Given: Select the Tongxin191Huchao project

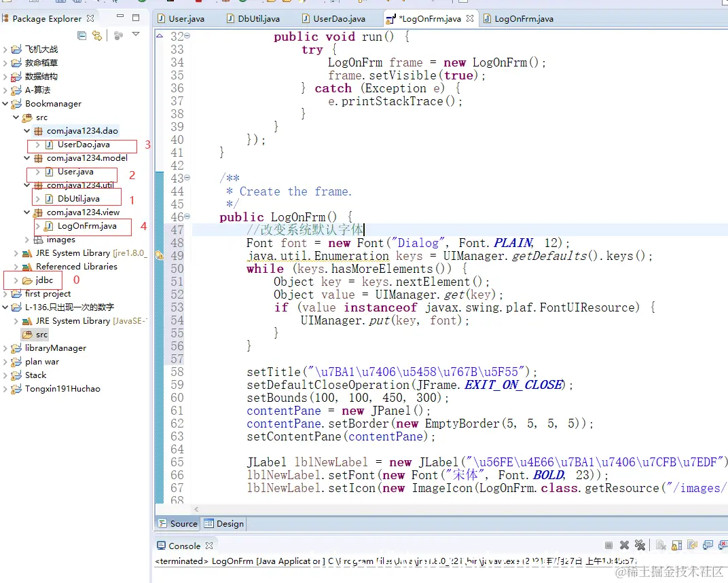Looking at the screenshot, I should tap(62, 389).
